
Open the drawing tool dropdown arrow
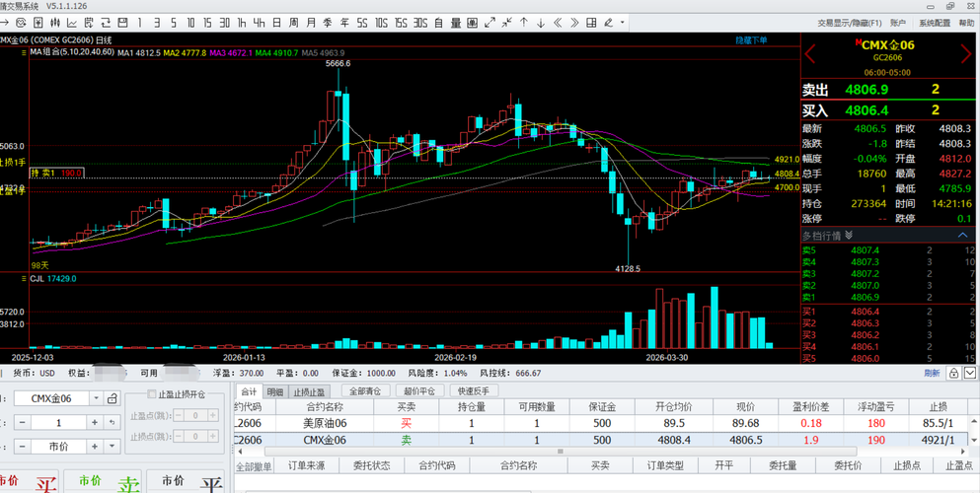tap(622, 23)
